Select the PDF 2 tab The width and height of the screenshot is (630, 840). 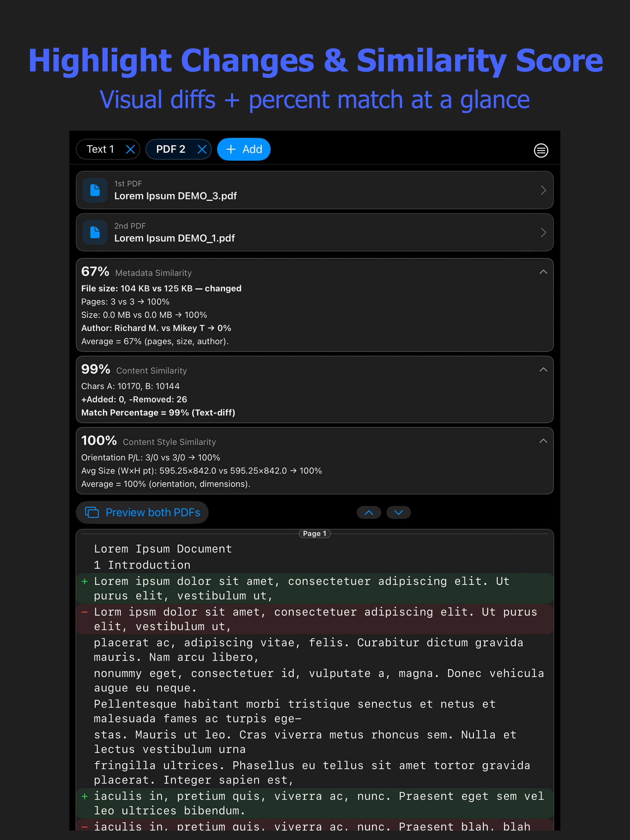[x=171, y=149]
